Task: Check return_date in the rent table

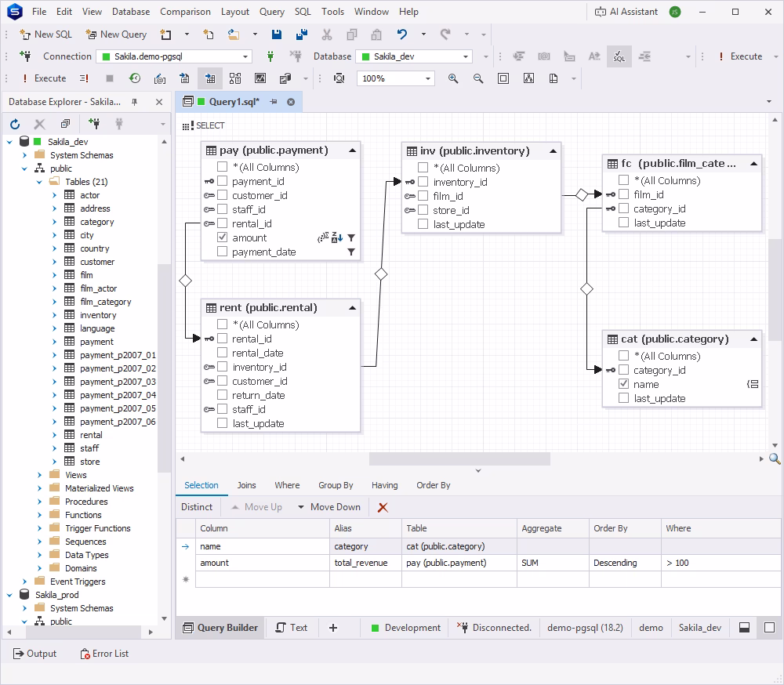Action: (223, 395)
